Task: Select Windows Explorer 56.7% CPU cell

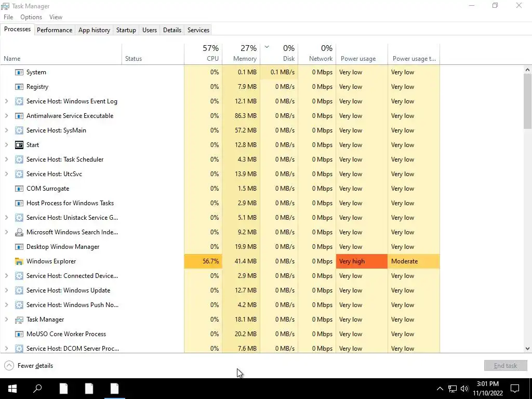Action: coord(203,261)
